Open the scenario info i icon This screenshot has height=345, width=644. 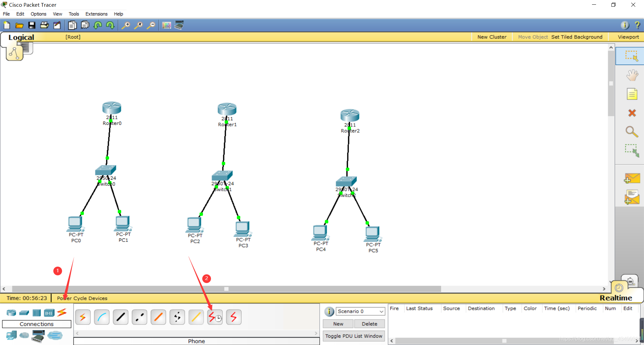(x=329, y=312)
